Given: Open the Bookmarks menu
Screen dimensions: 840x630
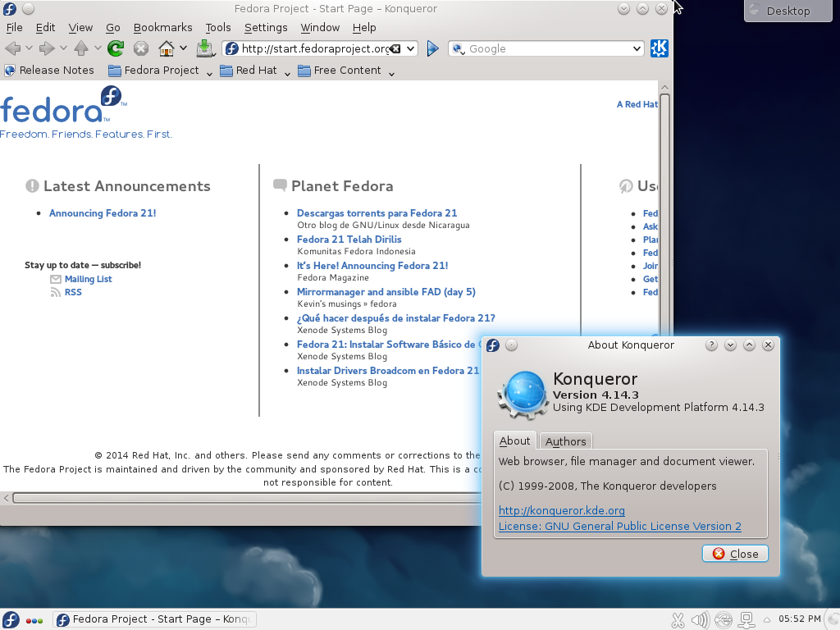Looking at the screenshot, I should (163, 28).
